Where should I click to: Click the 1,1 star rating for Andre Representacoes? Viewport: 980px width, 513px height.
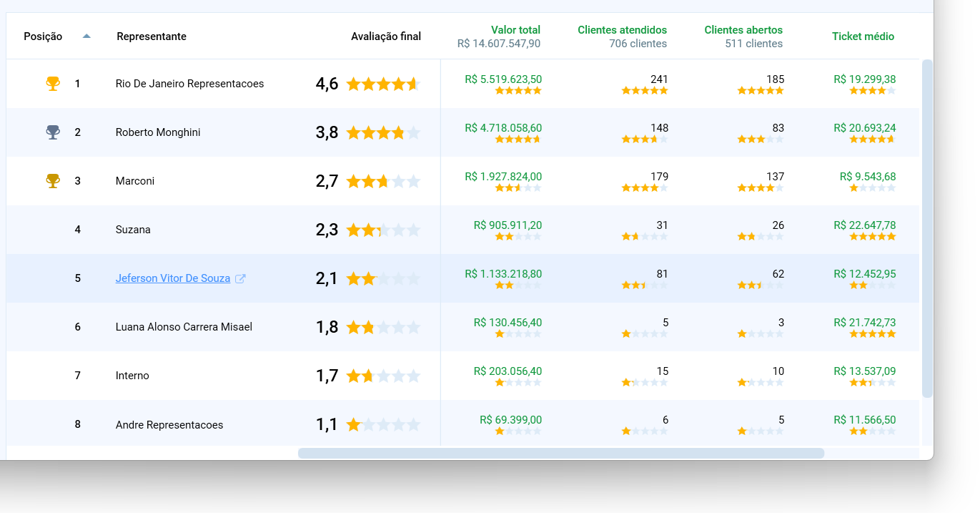[382, 424]
